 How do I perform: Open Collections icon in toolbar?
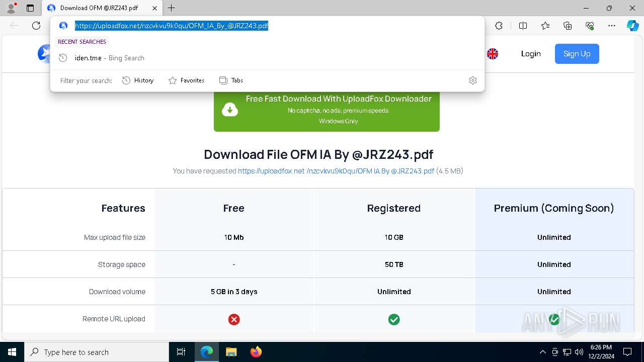(x=568, y=26)
